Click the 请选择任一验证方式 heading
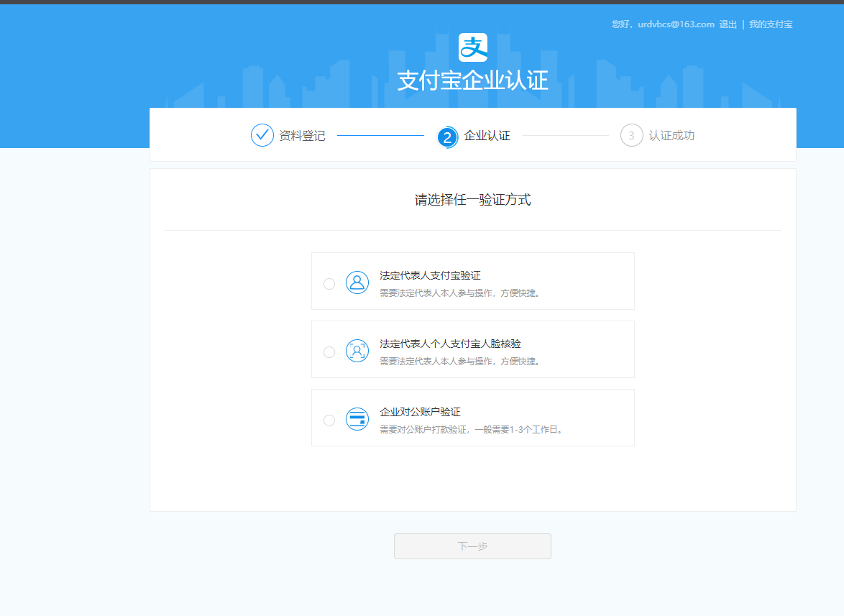 pyautogui.click(x=472, y=200)
